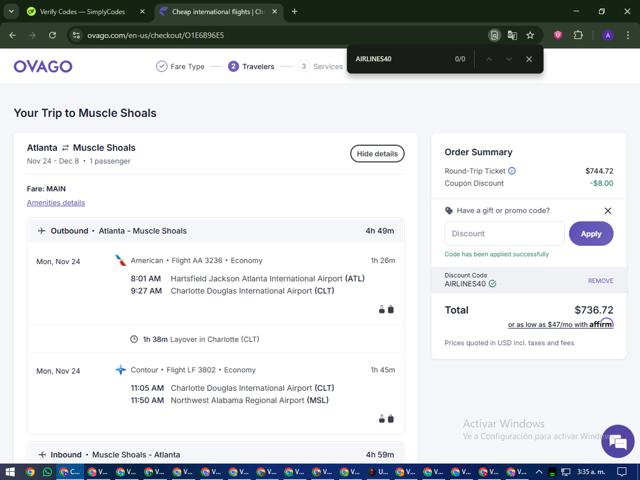640x480 pixels.
Task: Click American Airlines logo on AA 3236
Action: tap(120, 260)
